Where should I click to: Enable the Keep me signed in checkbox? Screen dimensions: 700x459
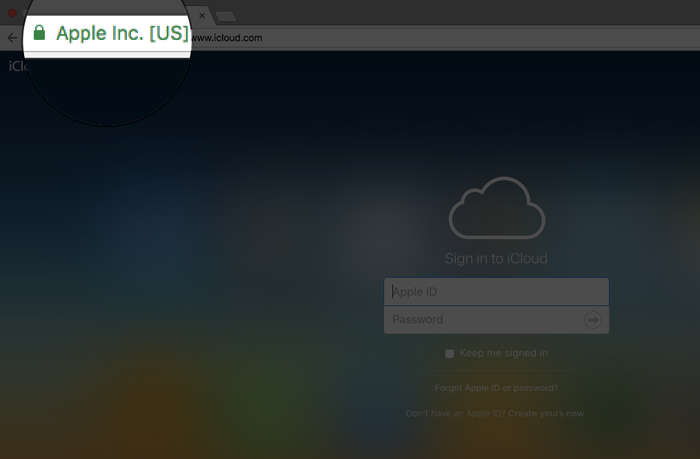pos(450,354)
